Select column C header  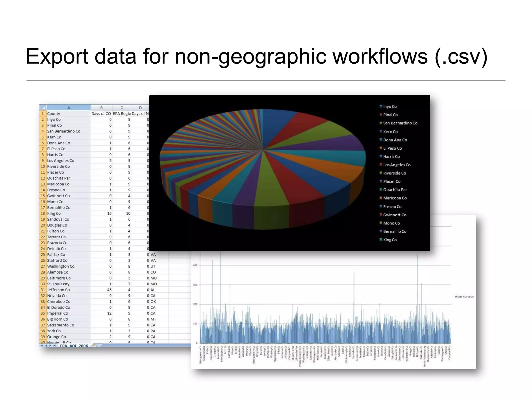(122, 108)
